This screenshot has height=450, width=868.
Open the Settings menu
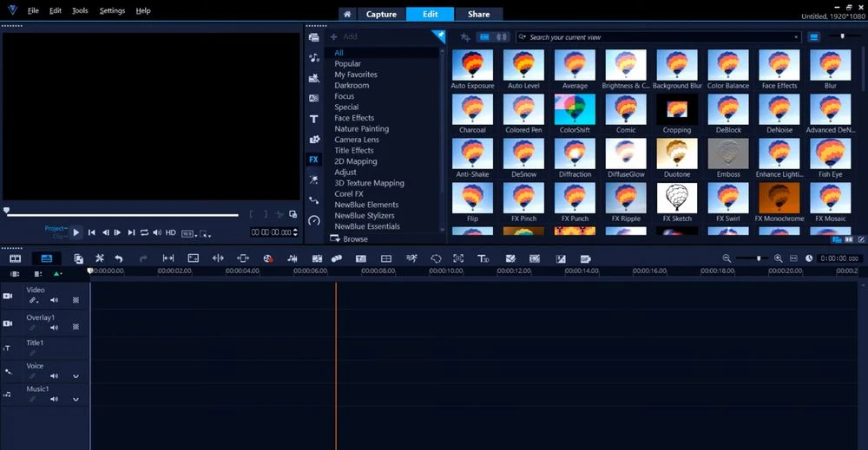pos(112,10)
